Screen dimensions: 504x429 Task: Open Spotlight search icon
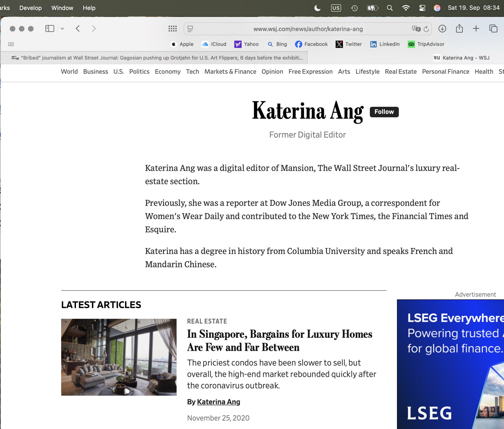390,8
